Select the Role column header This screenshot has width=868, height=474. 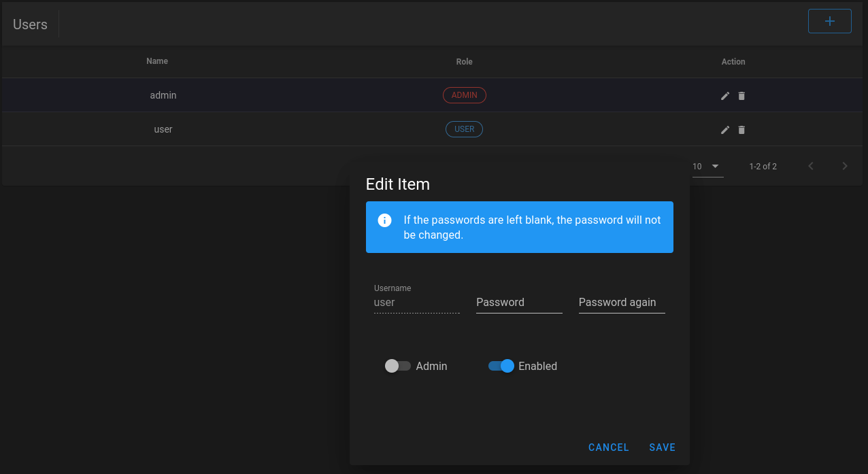[x=464, y=61]
